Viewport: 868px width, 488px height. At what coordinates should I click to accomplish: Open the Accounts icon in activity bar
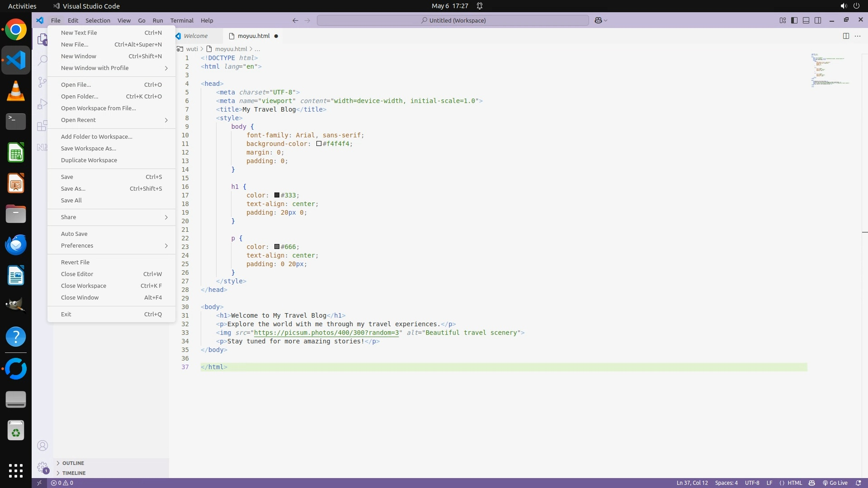(x=42, y=446)
